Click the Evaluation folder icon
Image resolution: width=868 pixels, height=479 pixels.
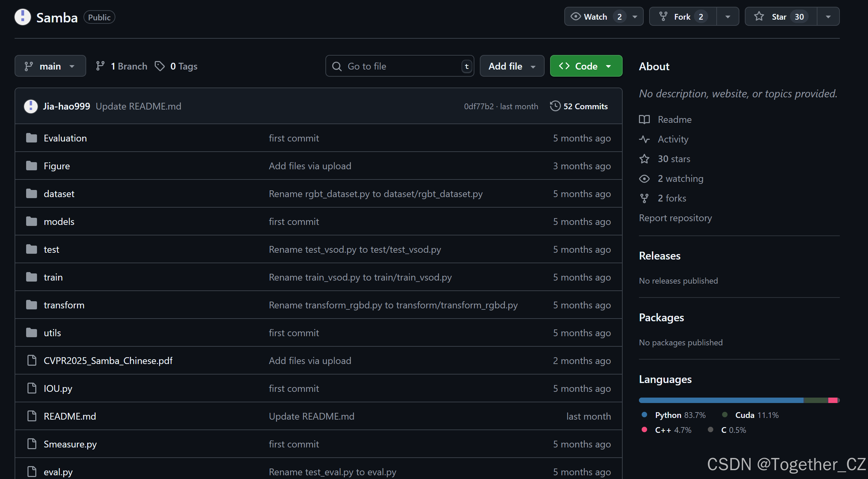[31, 138]
